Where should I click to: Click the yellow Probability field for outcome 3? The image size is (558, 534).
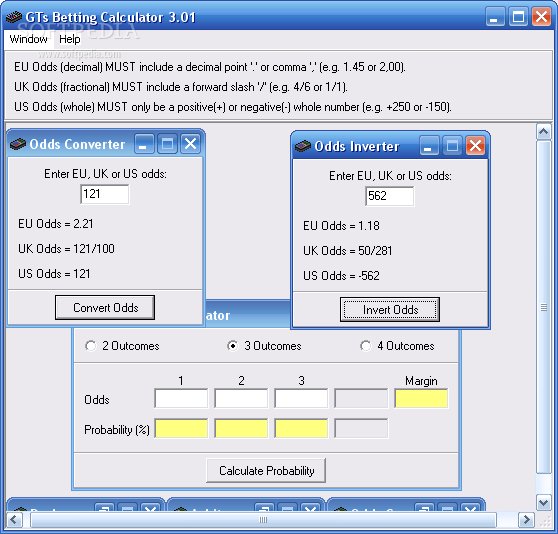pos(301,428)
